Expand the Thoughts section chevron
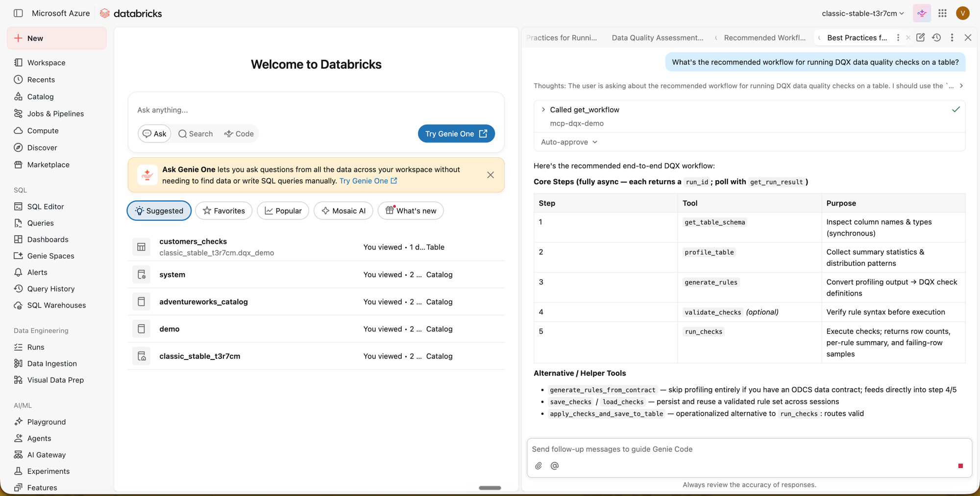 pos(961,86)
